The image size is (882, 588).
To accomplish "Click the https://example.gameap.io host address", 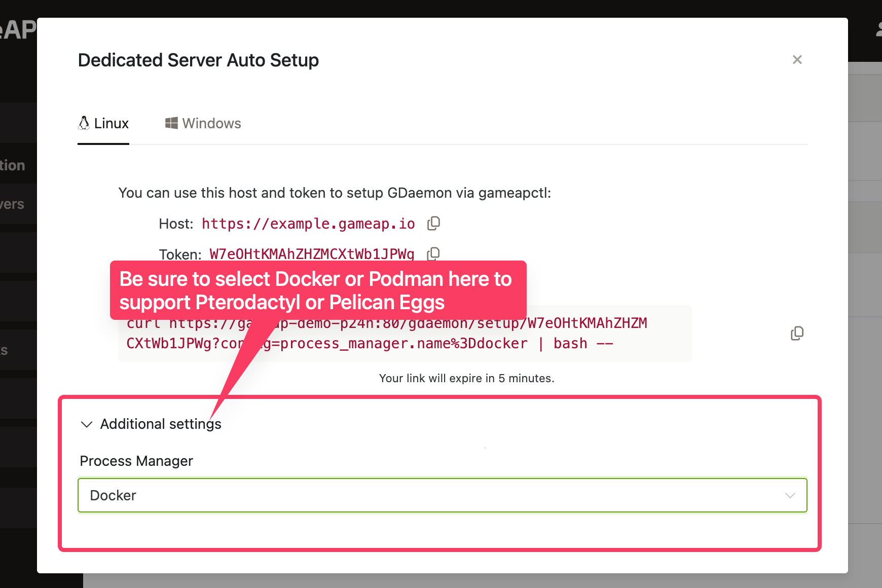I will [x=308, y=224].
